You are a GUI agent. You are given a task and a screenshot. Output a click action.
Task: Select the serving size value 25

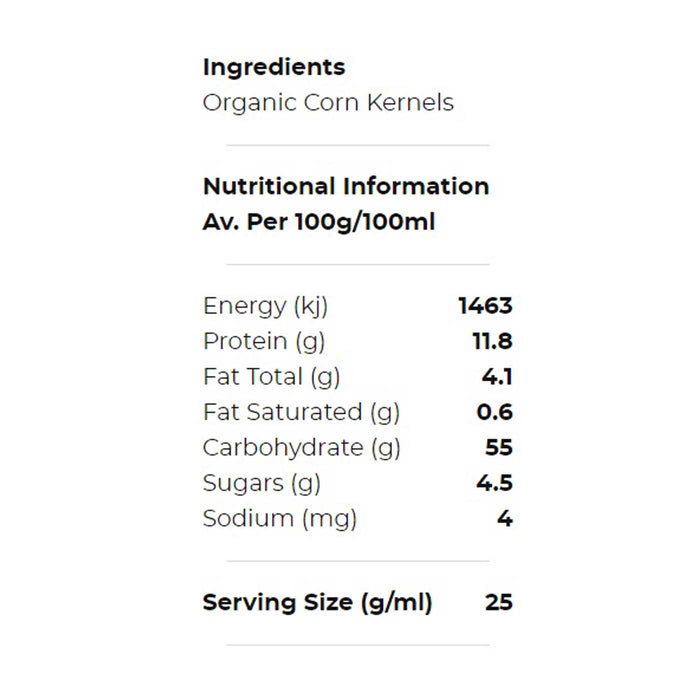click(x=499, y=603)
